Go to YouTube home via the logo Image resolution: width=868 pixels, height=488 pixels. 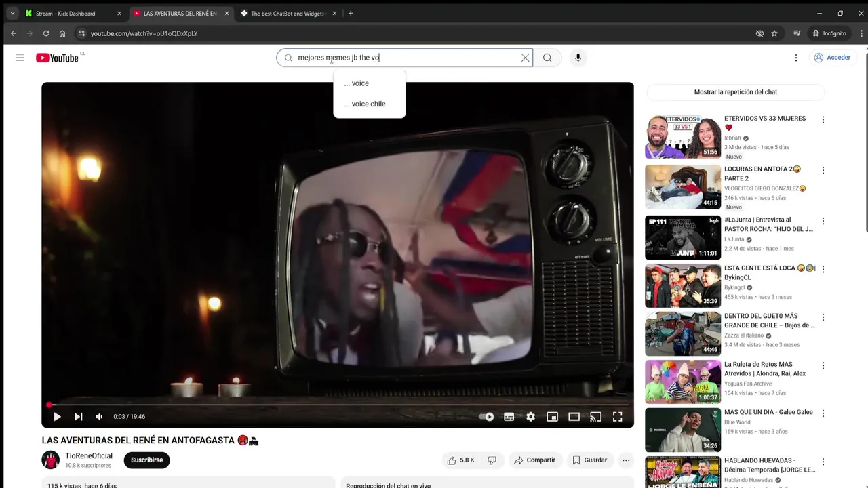point(58,58)
